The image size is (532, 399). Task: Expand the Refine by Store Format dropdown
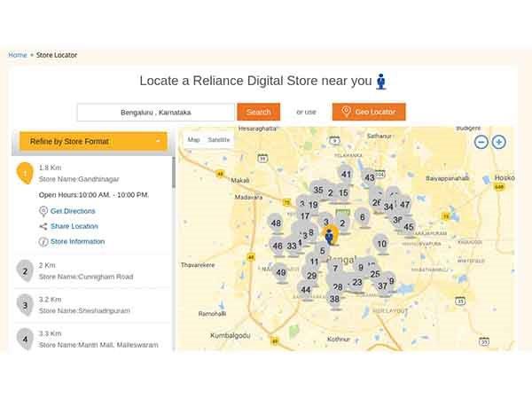coord(93,141)
